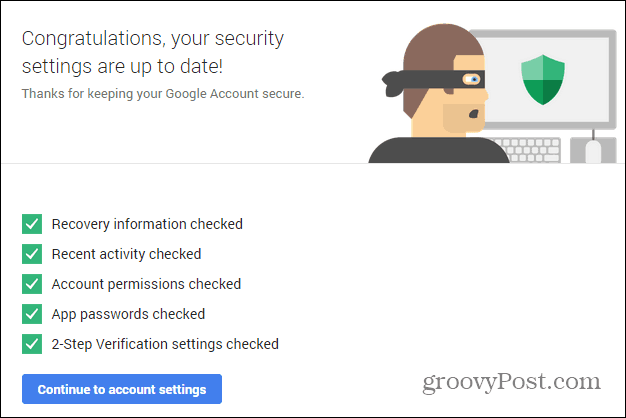Click the App passwords green checkmark
Image resolution: width=626 pixels, height=418 pixels.
pyautogui.click(x=32, y=314)
